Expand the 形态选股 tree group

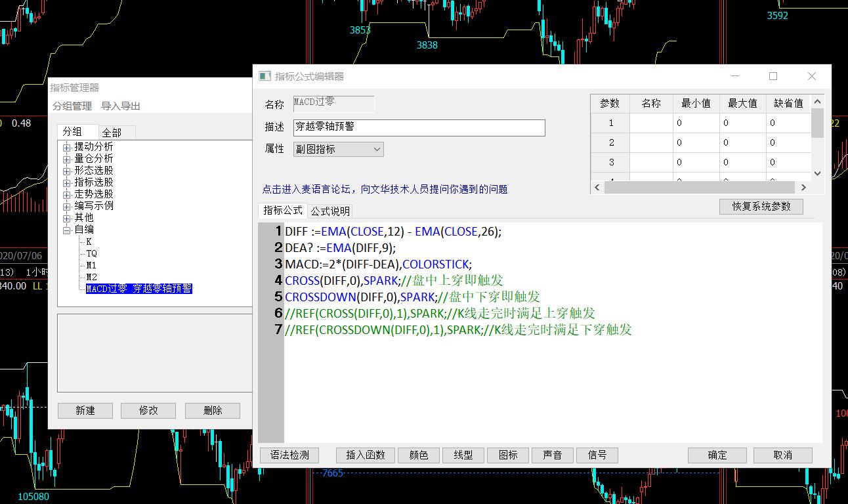[67, 171]
